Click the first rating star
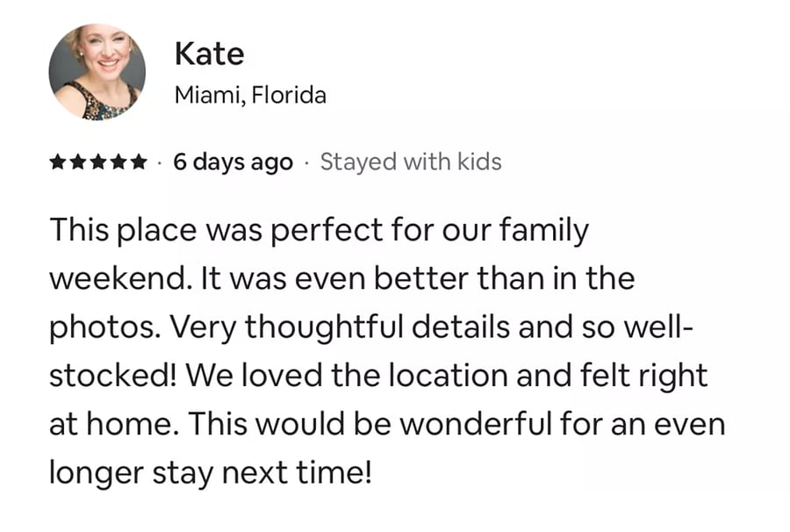Viewport: 790px width, 532px height. tap(58, 162)
